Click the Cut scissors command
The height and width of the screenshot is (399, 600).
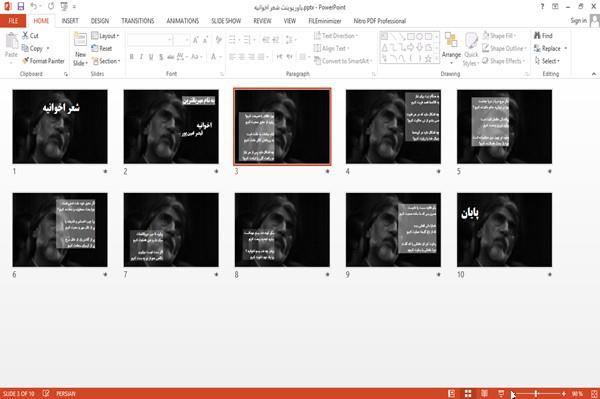click(30, 36)
